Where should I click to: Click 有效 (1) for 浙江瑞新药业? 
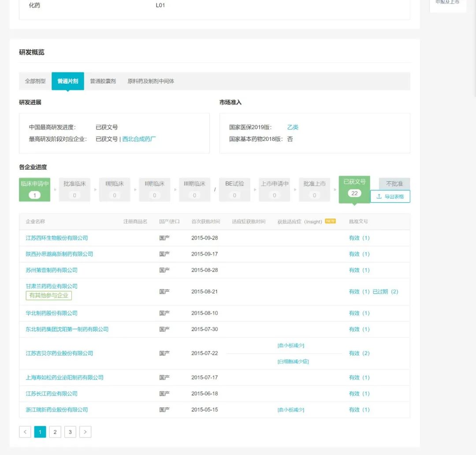click(360, 410)
